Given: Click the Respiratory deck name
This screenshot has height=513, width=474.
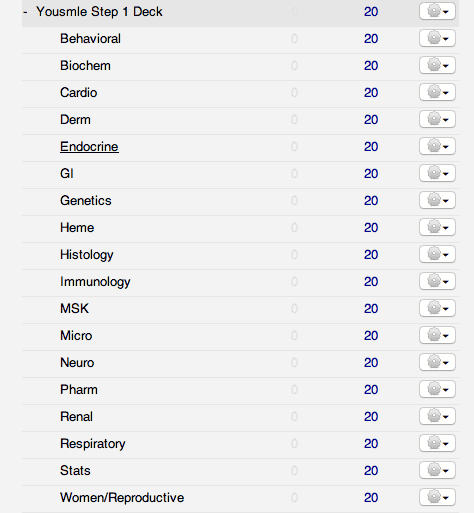Looking at the screenshot, I should click(93, 444).
